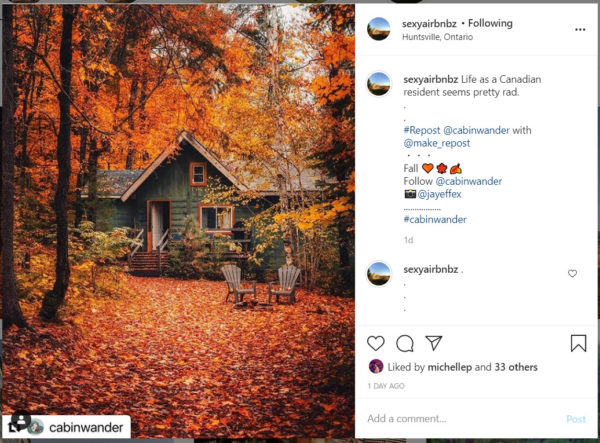The image size is (600, 443).
Task: Like the sexyairbnbz comment with small heart
Action: pos(572,273)
